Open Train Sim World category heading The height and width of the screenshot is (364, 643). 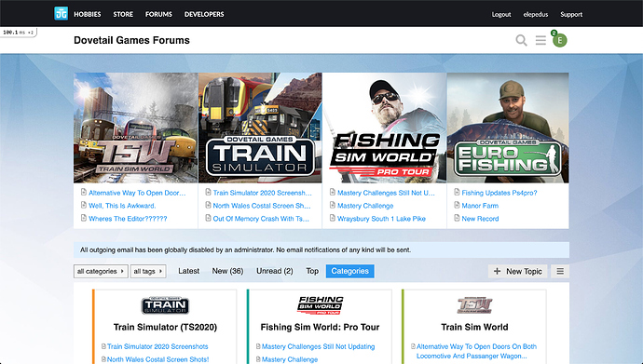[x=474, y=327]
